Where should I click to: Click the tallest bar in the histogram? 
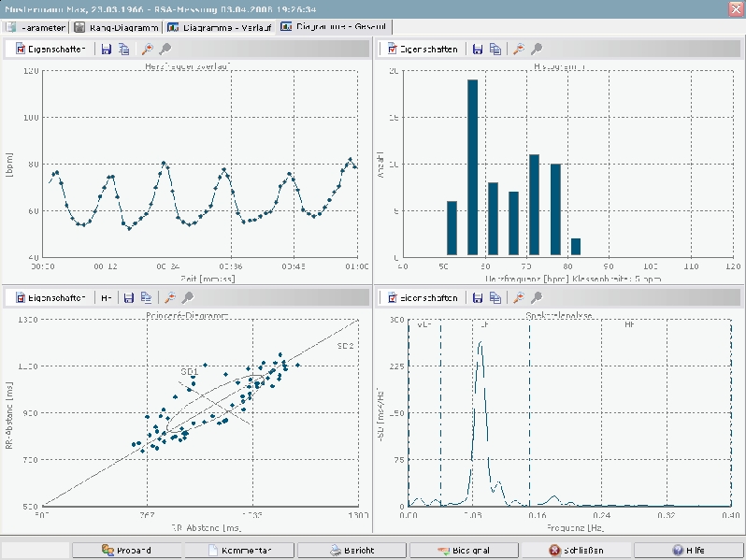pyautogui.click(x=472, y=166)
